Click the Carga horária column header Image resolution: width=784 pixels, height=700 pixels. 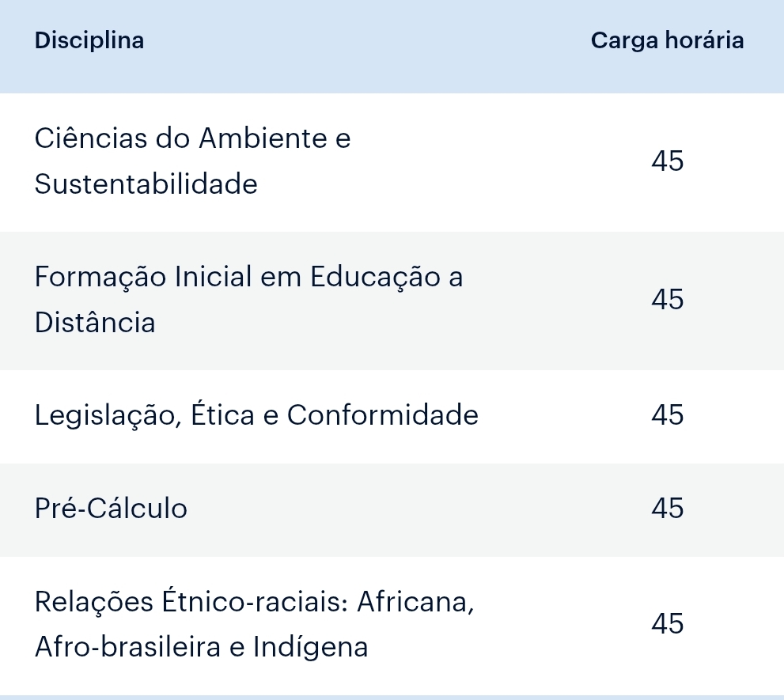click(x=667, y=40)
